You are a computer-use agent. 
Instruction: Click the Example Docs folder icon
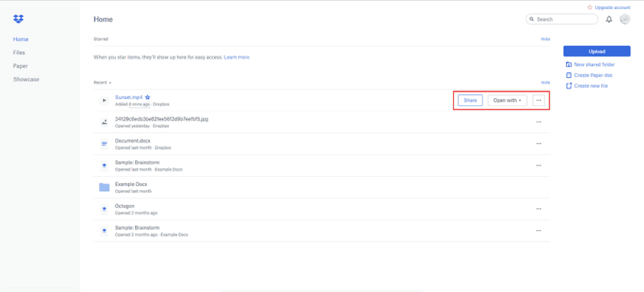pyautogui.click(x=105, y=187)
